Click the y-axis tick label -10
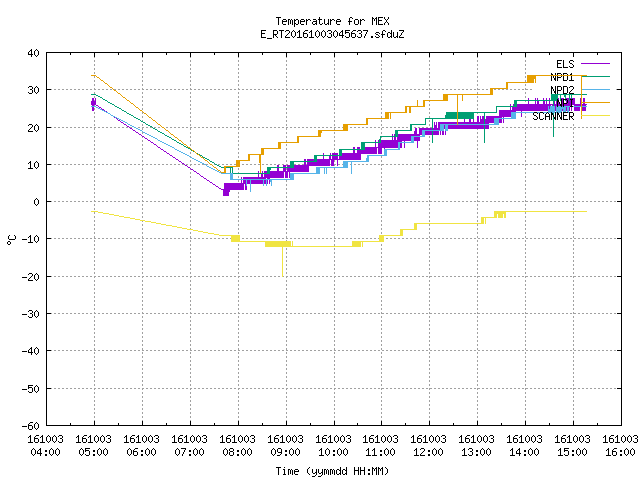The height and width of the screenshot is (480, 640). (x=31, y=239)
